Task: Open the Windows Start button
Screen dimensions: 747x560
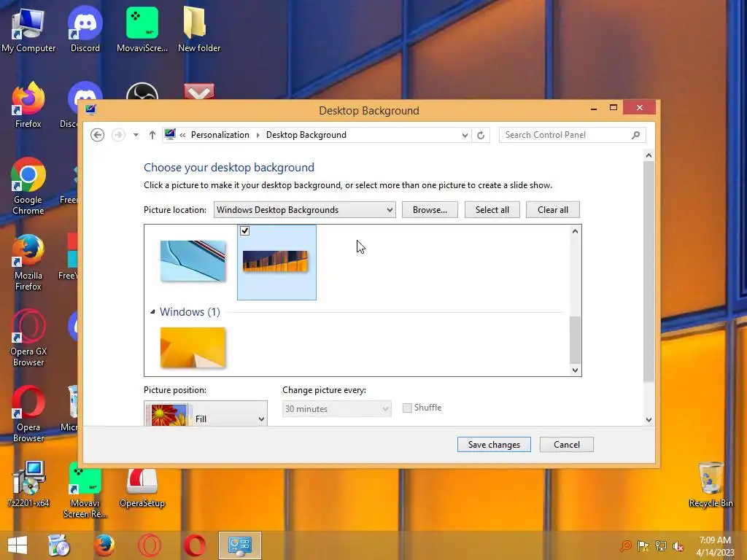Action: pyautogui.click(x=18, y=545)
